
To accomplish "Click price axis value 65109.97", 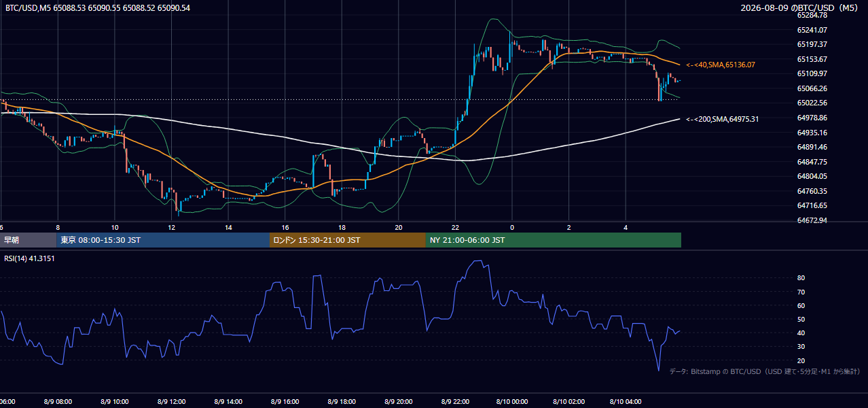I will 812,73.
